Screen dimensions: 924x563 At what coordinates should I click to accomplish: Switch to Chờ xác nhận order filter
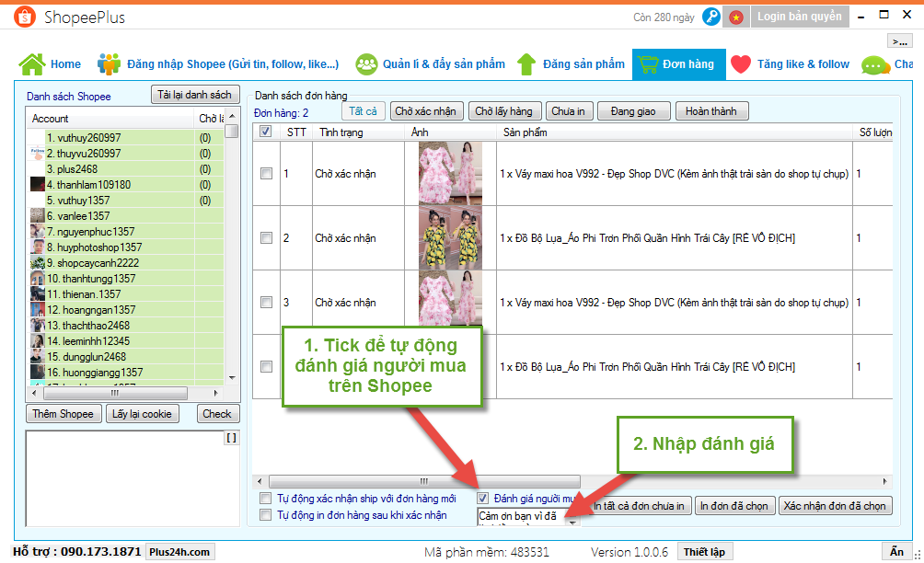click(426, 110)
